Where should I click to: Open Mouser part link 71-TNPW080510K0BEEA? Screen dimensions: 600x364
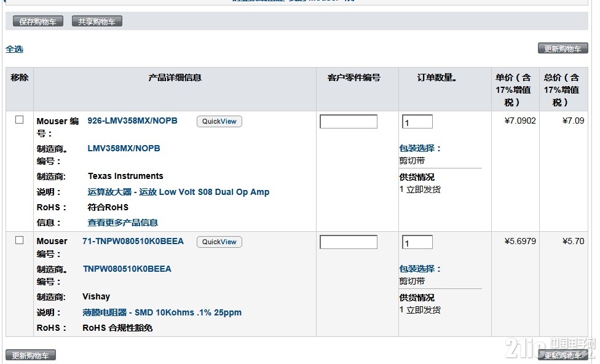[133, 241]
